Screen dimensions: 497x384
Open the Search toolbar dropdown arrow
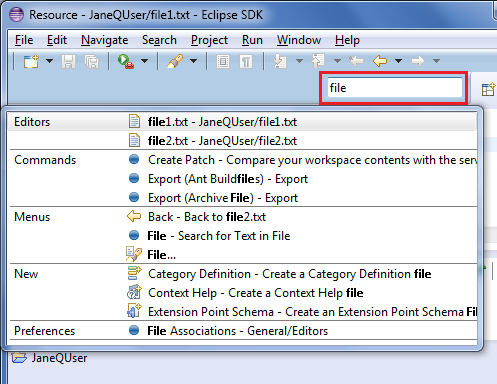coord(193,61)
